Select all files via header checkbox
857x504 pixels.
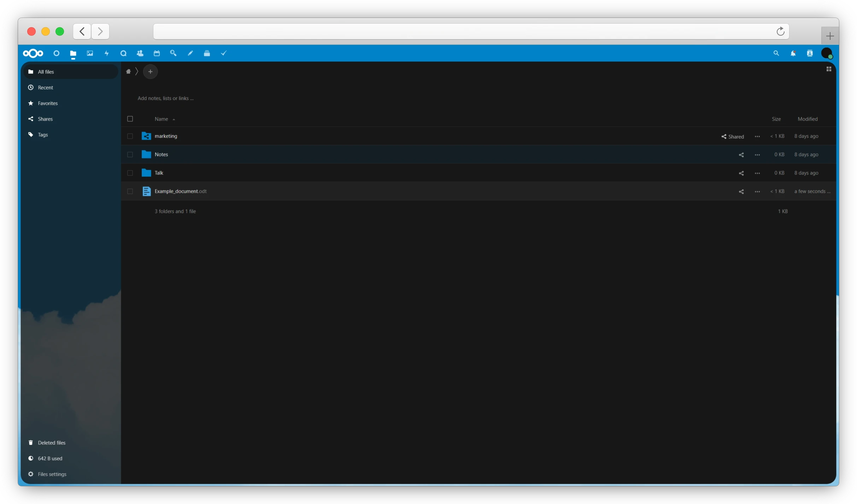pos(130,119)
